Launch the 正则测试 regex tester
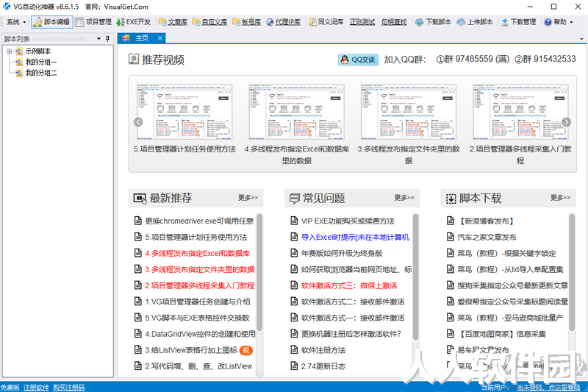Image resolution: width=588 pixels, height=392 pixels. (362, 22)
